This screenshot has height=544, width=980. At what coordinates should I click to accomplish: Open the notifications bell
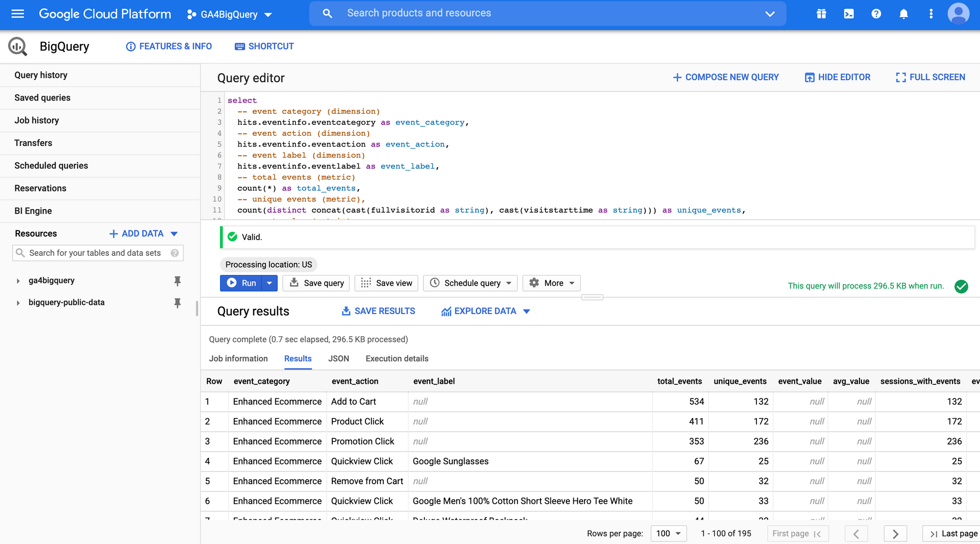[x=904, y=14]
